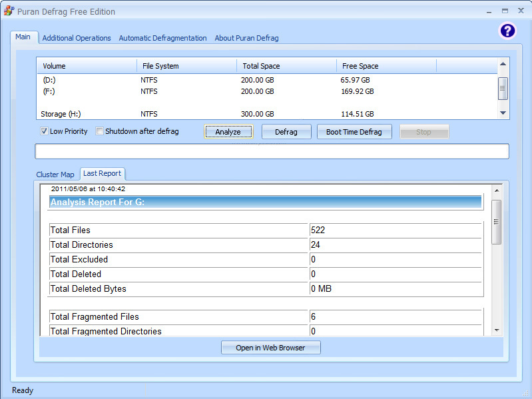Sort by the Free Space column header
532x399 pixels.
click(386, 66)
